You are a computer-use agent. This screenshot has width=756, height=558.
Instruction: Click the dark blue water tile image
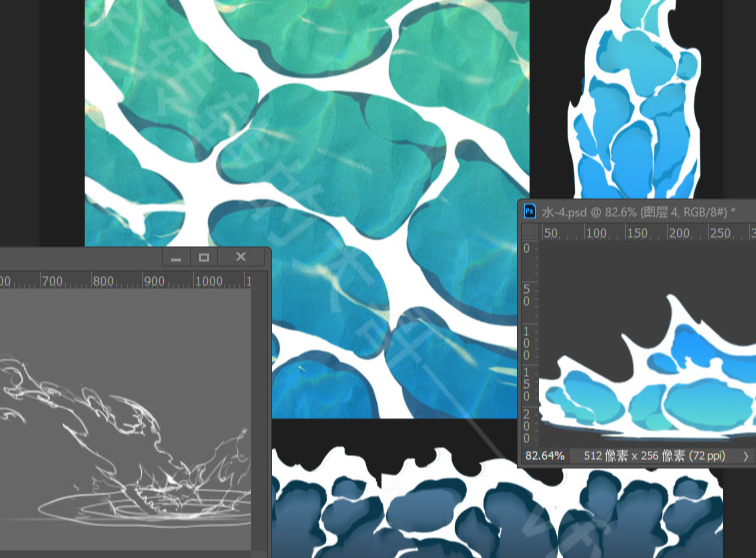[x=500, y=510]
